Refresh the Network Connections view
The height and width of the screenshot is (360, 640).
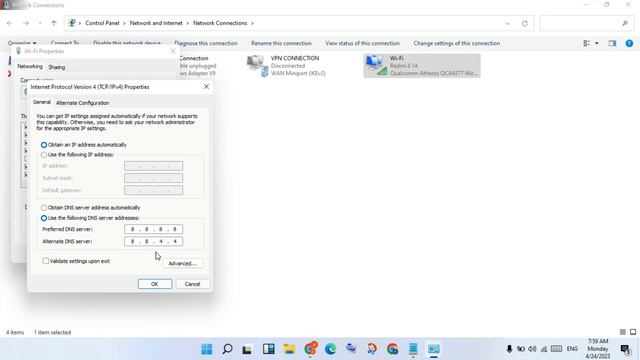(525, 23)
